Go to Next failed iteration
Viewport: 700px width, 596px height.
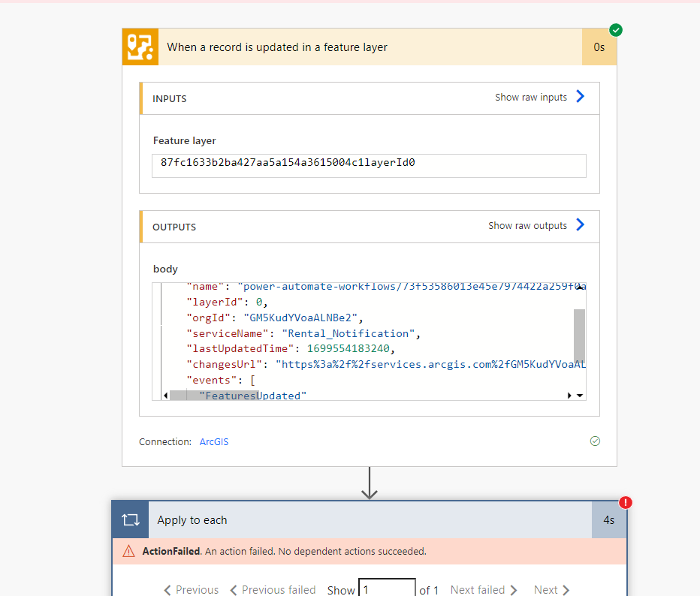[x=484, y=590]
